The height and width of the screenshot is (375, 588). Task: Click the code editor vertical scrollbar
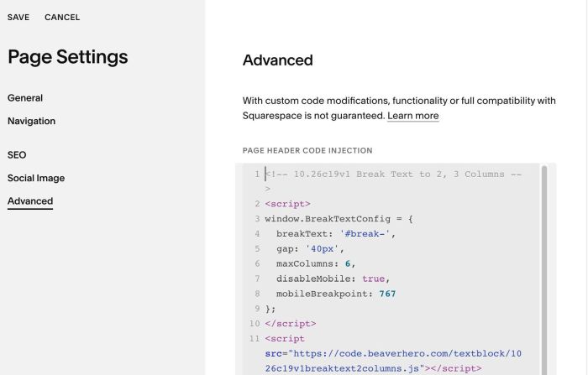point(544,270)
